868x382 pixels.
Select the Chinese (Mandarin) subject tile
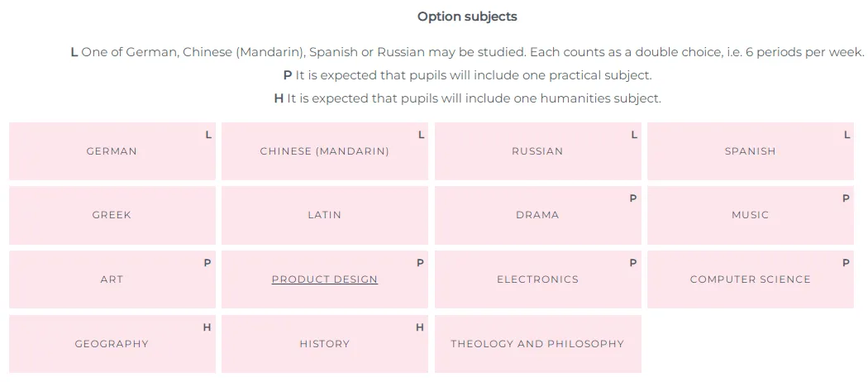pyautogui.click(x=324, y=151)
